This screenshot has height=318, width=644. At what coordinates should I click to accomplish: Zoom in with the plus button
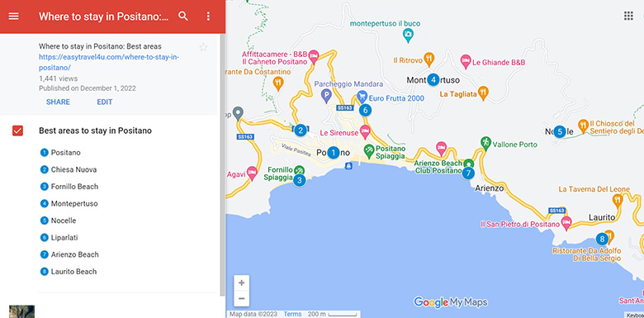click(241, 282)
